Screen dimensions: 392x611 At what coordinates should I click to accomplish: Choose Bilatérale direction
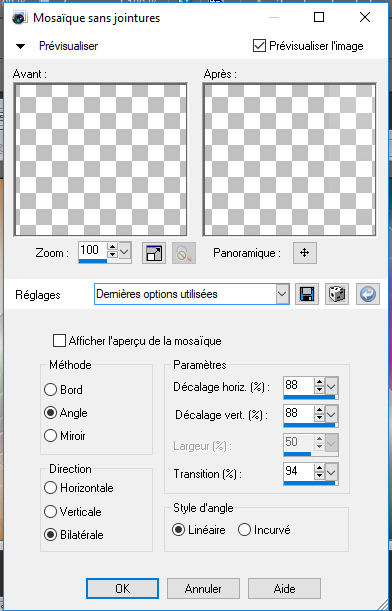coord(50,535)
